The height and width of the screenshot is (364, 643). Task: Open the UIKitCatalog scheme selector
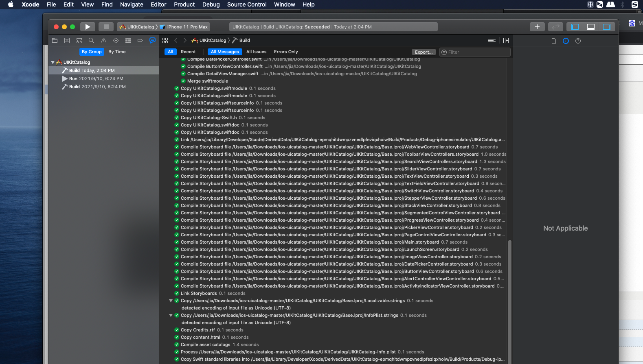tap(137, 27)
